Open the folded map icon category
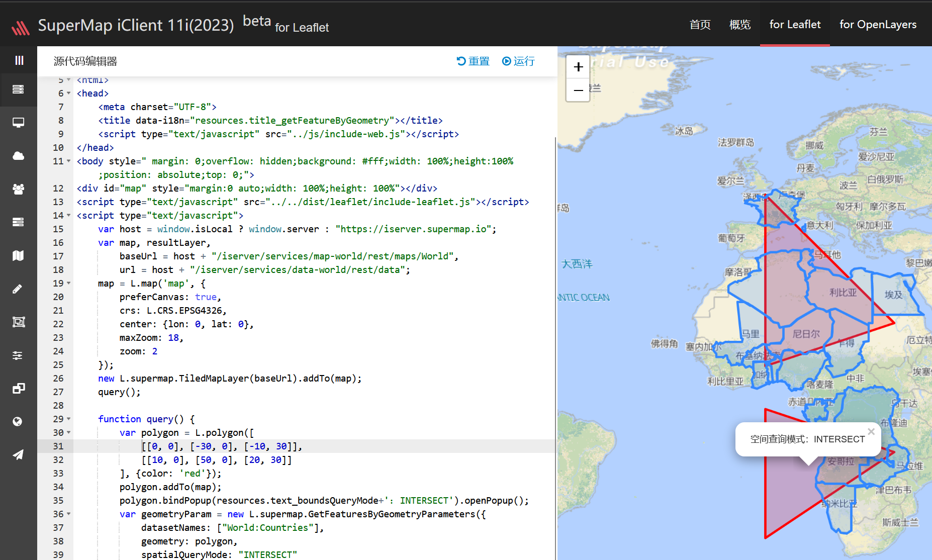 click(x=18, y=255)
